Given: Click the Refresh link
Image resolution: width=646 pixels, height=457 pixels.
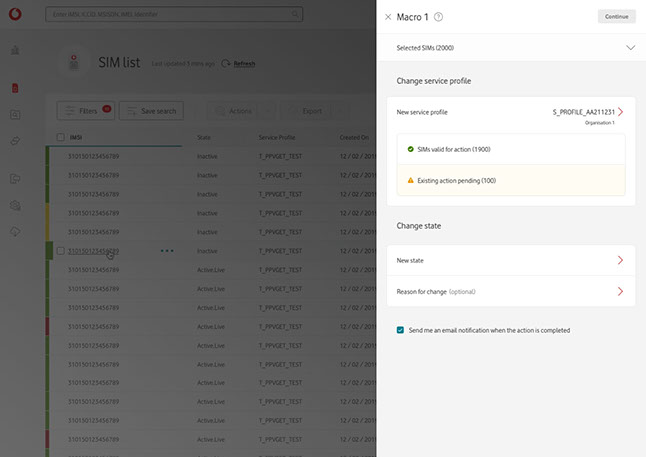Looking at the screenshot, I should 244,63.
